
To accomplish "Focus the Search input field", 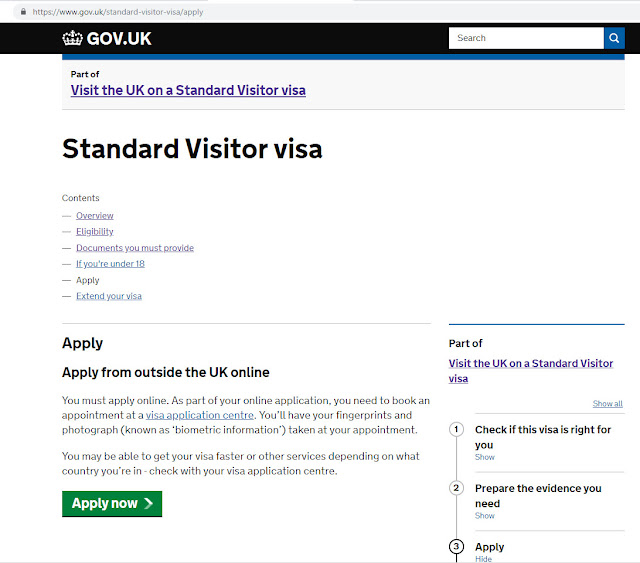I will (x=526, y=38).
